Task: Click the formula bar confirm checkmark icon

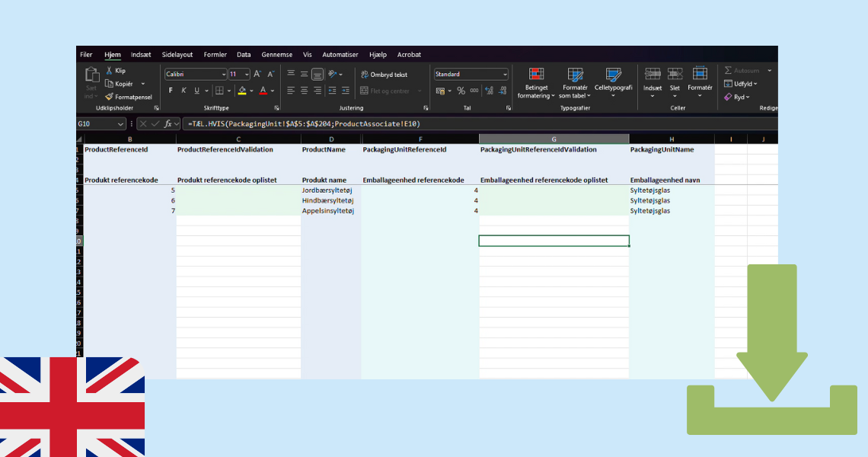Action: point(155,124)
